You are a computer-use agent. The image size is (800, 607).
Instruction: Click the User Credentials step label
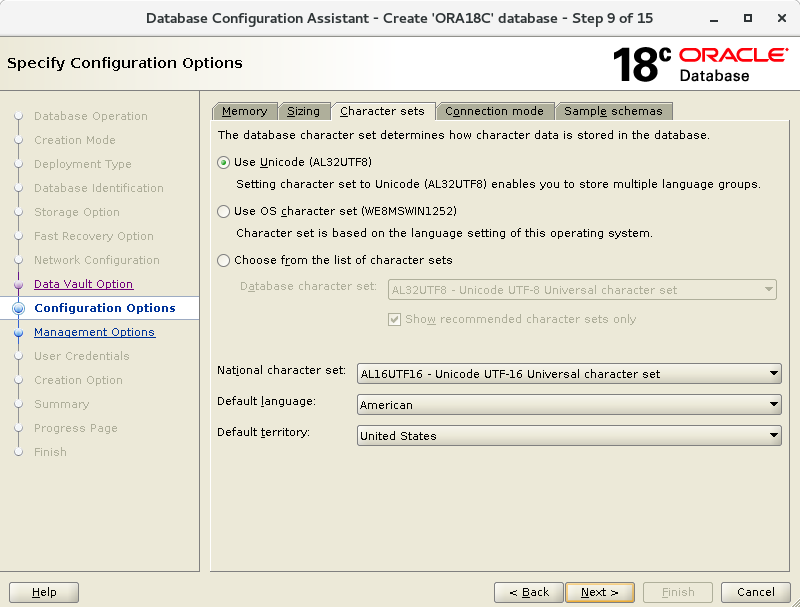(x=82, y=356)
